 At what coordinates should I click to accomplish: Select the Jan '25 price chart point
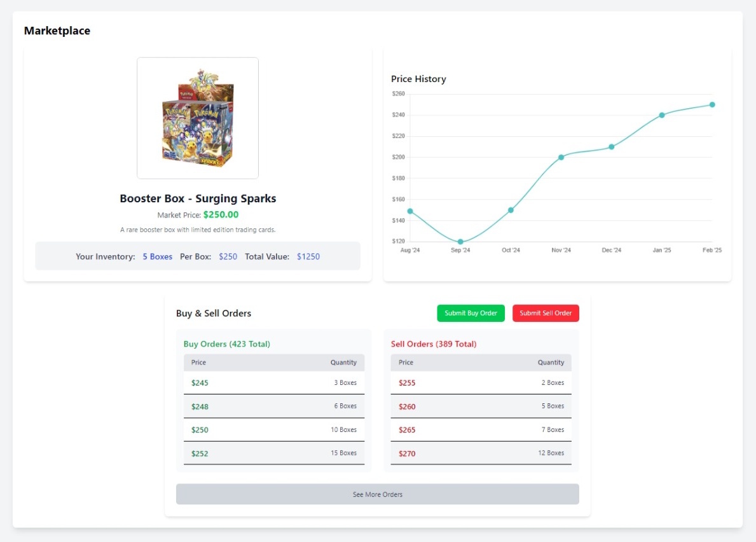coord(662,115)
